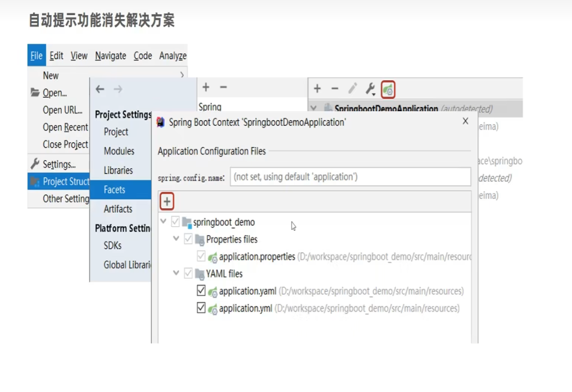Collapse the YAML files node
This screenshot has width=572, height=392.
pyautogui.click(x=176, y=273)
